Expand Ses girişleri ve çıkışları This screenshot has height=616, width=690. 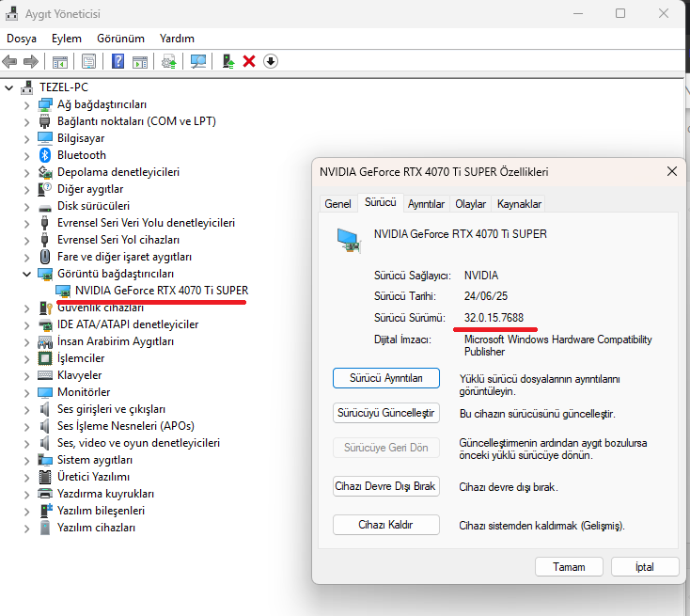click(x=27, y=409)
